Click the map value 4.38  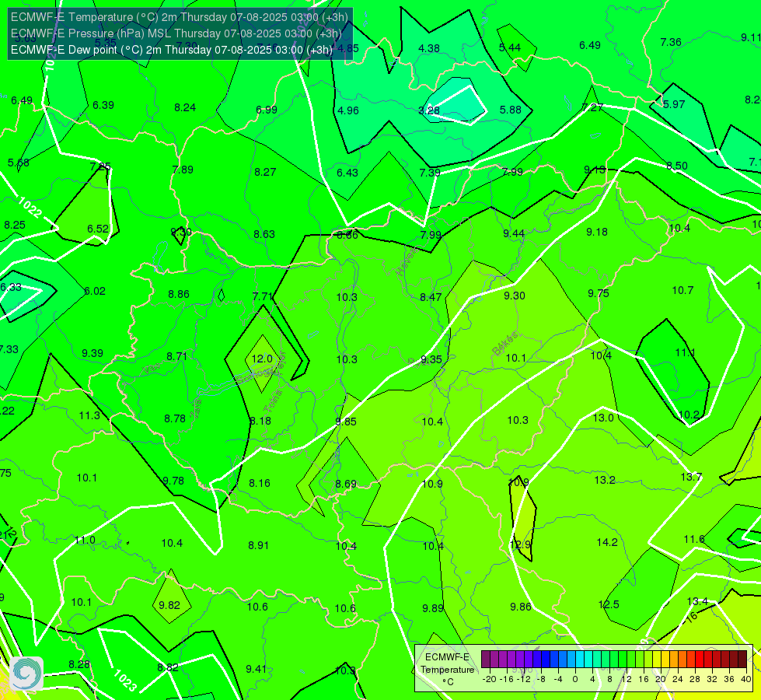tap(429, 48)
